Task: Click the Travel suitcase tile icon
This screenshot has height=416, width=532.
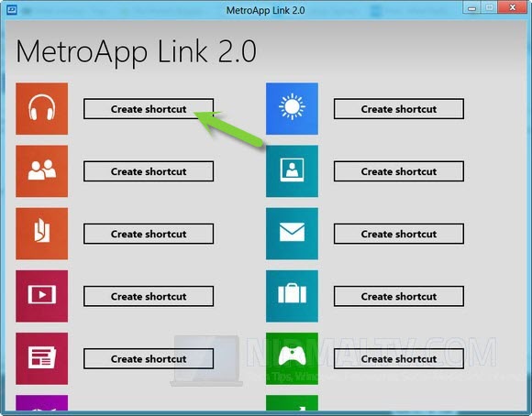Action: (292, 296)
